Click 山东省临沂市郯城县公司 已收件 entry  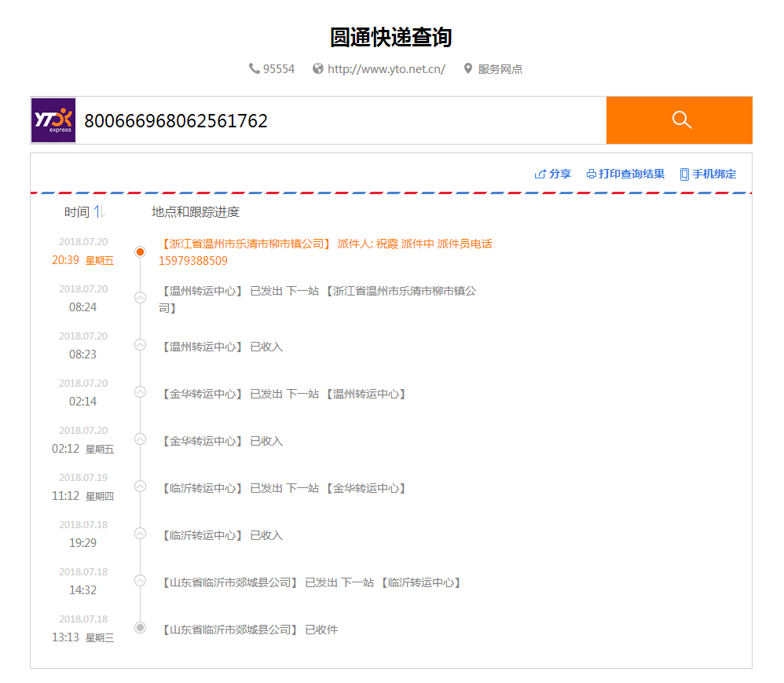[x=248, y=630]
